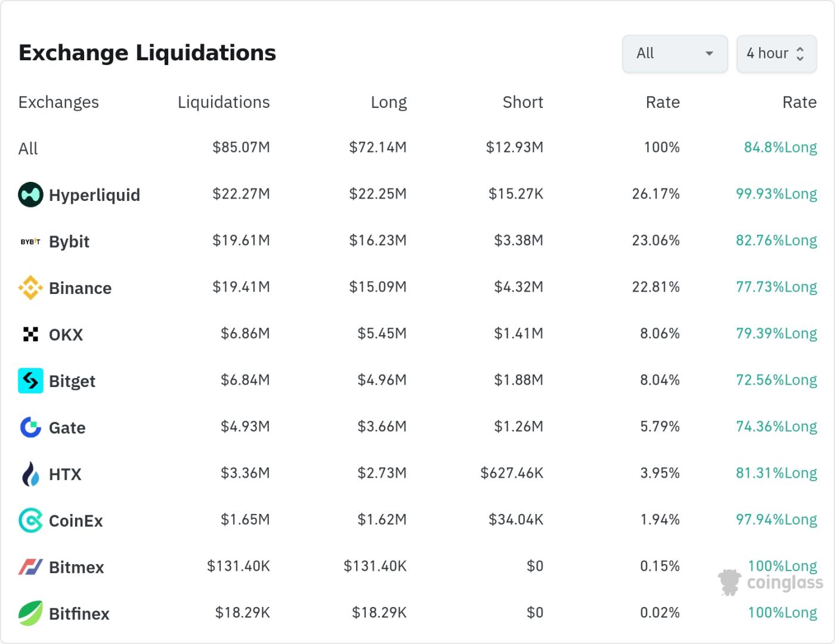The image size is (835, 644).
Task: Click the Long column header
Action: click(389, 102)
